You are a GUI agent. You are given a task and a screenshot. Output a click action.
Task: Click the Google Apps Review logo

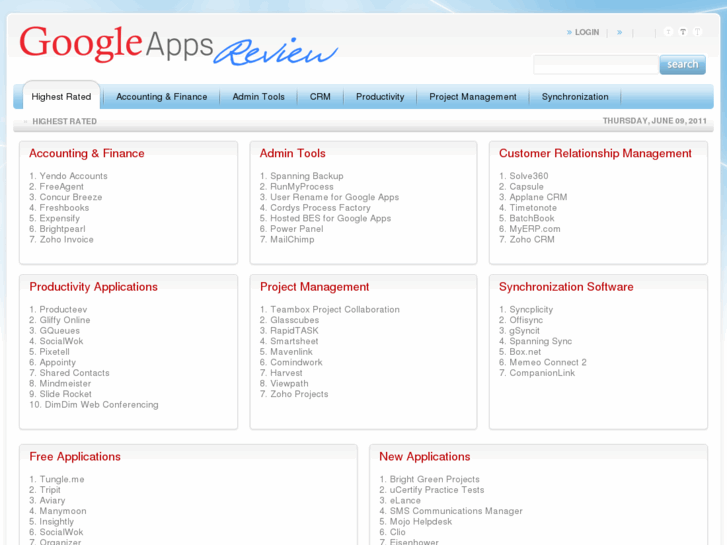coord(179,45)
